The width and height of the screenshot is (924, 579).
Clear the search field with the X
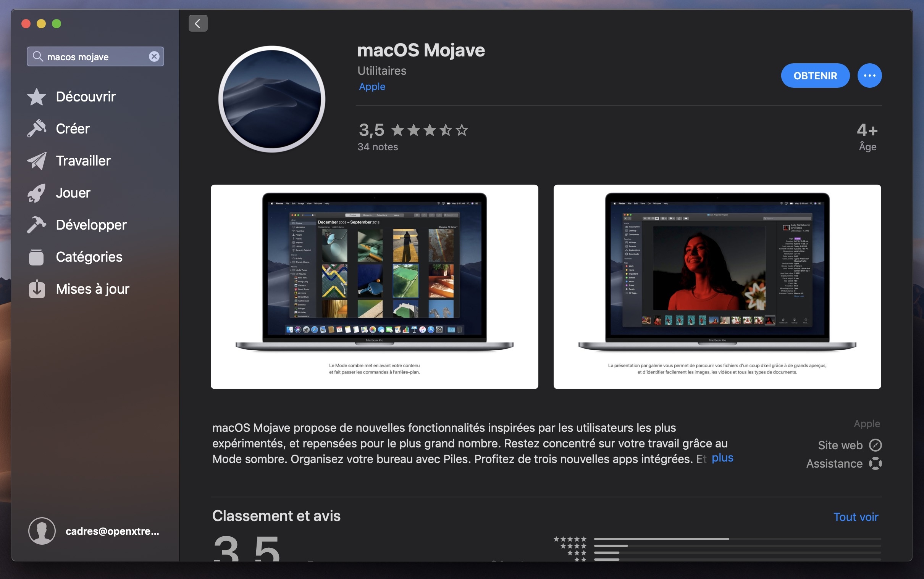[154, 57]
